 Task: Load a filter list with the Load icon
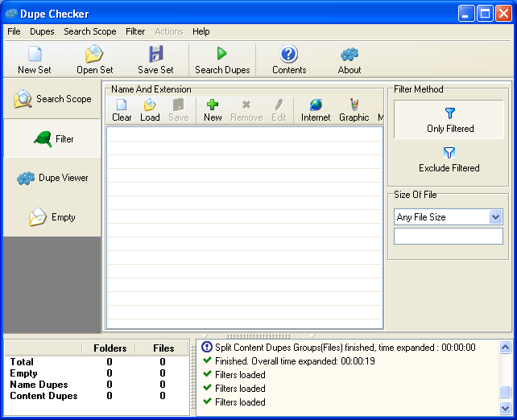point(150,105)
